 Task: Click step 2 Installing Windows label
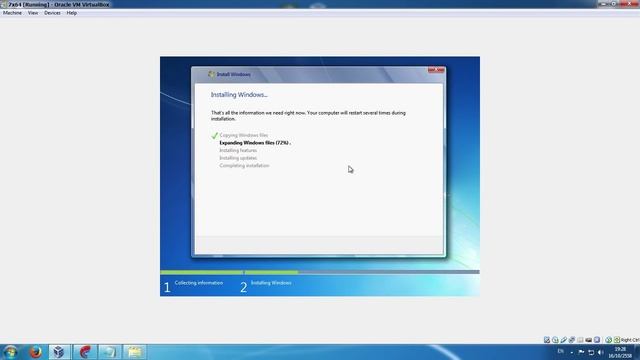(x=271, y=282)
